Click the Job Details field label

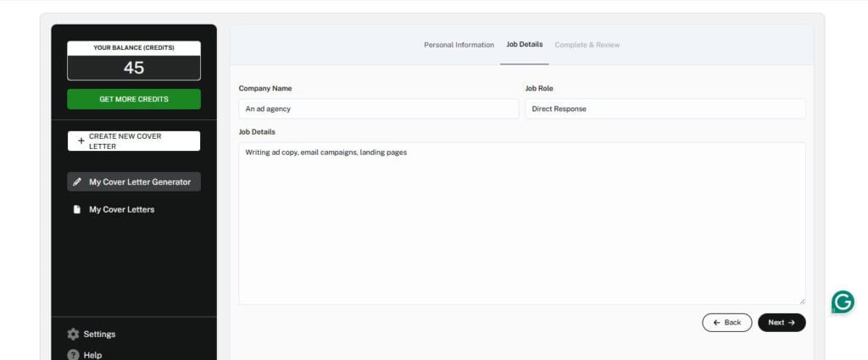tap(257, 132)
